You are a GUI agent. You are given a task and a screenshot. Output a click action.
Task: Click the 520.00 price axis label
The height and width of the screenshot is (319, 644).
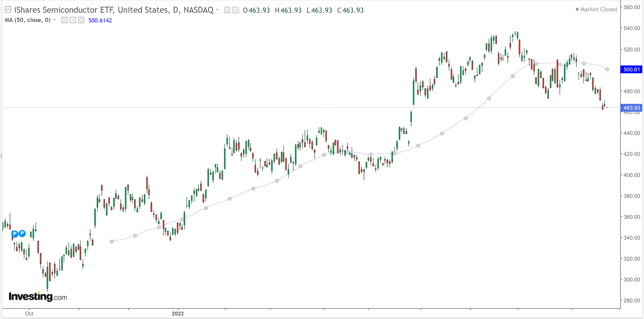coord(632,49)
